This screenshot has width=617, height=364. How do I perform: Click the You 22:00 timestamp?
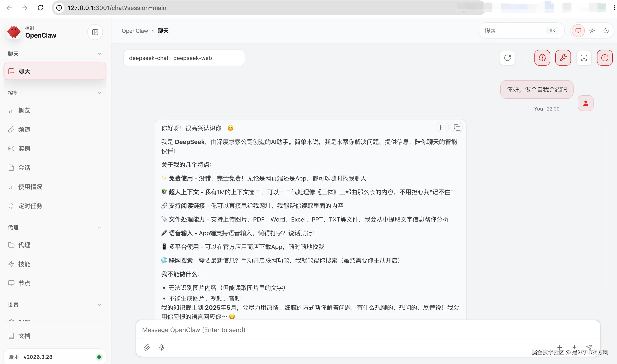[547, 109]
